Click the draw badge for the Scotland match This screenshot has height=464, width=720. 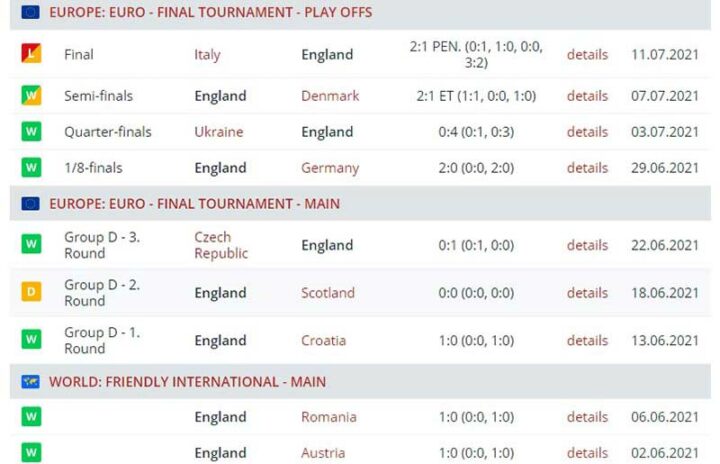[31, 293]
